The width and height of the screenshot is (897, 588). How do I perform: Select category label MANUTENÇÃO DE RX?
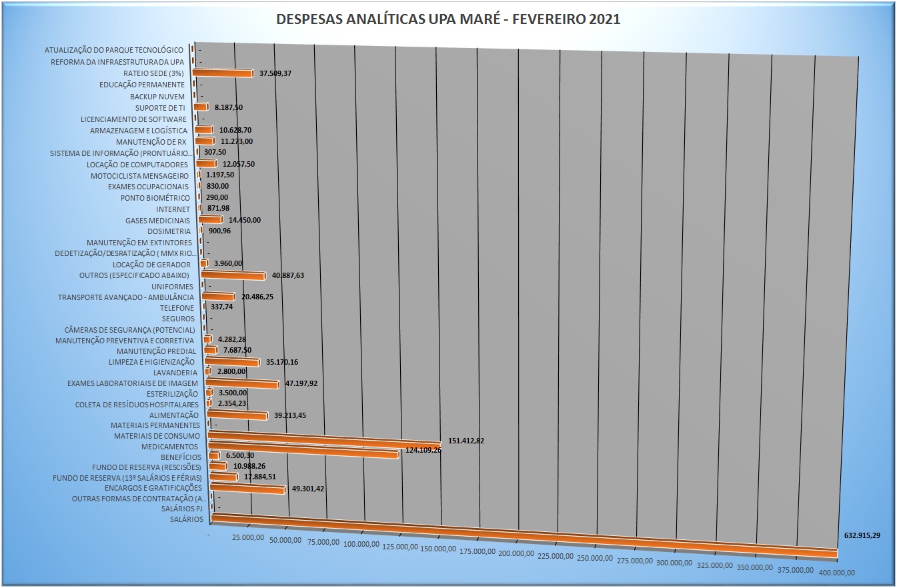click(x=151, y=142)
